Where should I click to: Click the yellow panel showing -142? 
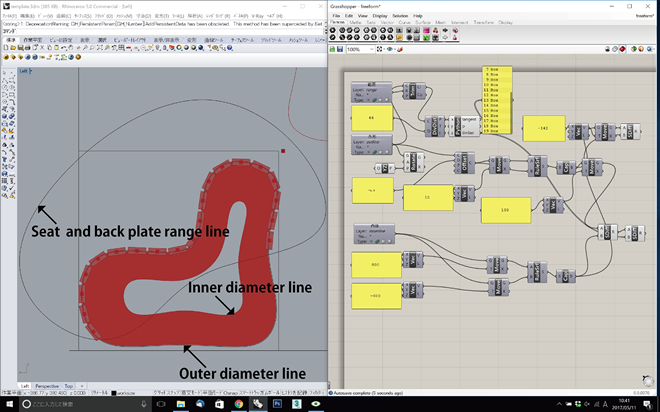tap(543, 128)
